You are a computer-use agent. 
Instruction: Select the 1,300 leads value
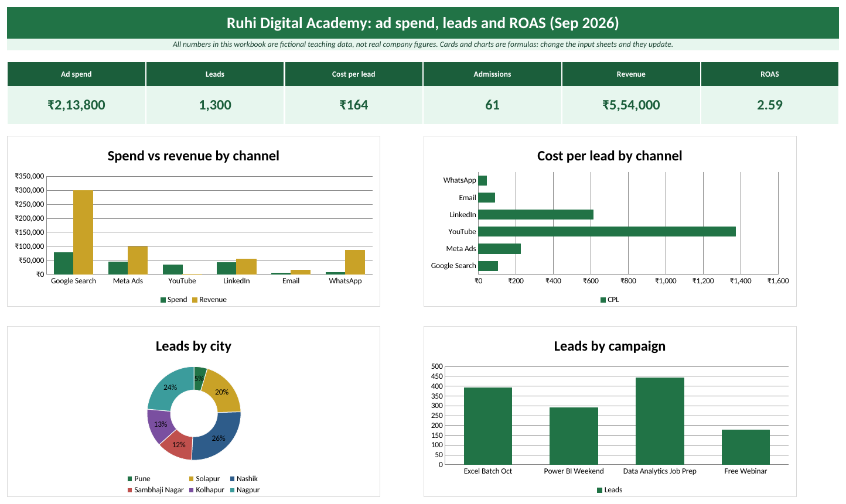pos(215,105)
